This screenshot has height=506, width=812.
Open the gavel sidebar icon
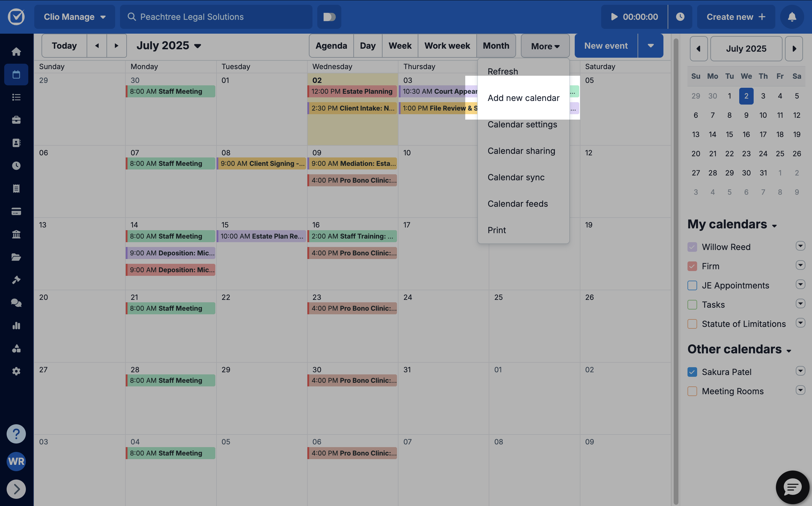coord(16,280)
